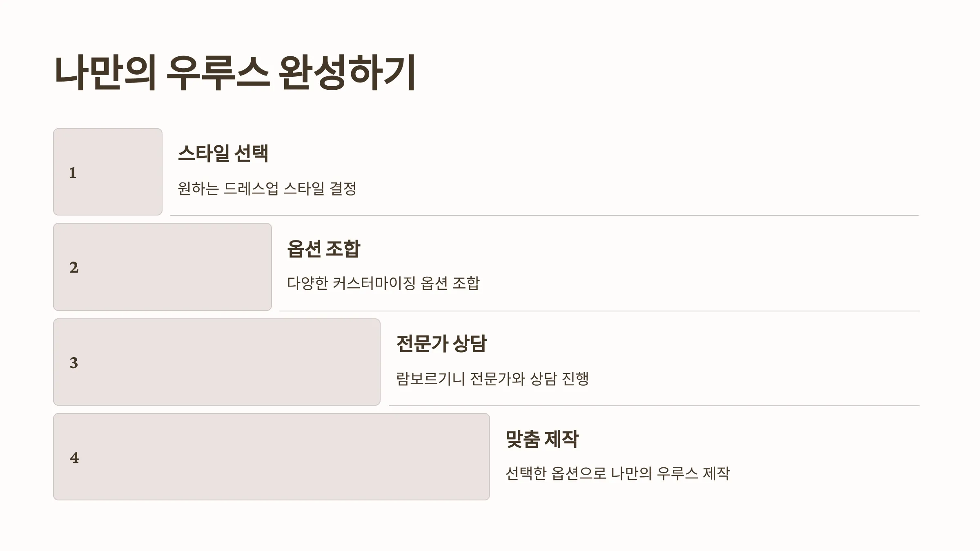The width and height of the screenshot is (980, 551).
Task: Click the number 4 label
Action: tap(74, 457)
